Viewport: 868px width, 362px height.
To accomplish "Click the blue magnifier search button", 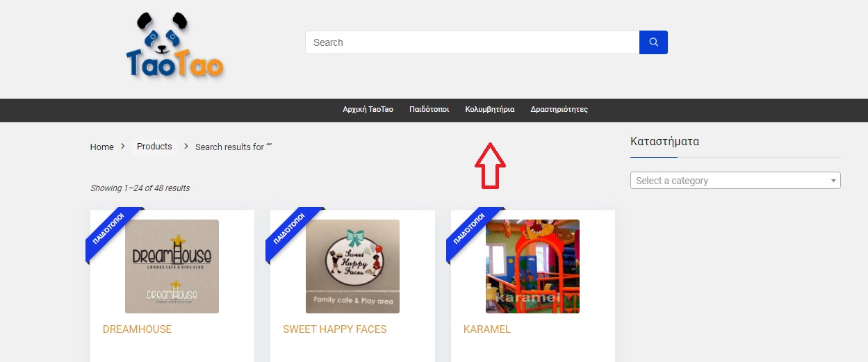I will [x=653, y=42].
